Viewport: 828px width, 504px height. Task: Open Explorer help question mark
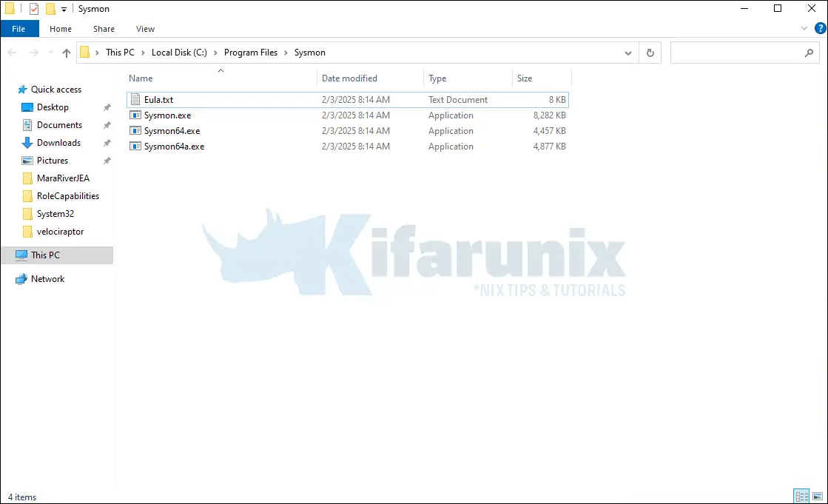pos(820,29)
